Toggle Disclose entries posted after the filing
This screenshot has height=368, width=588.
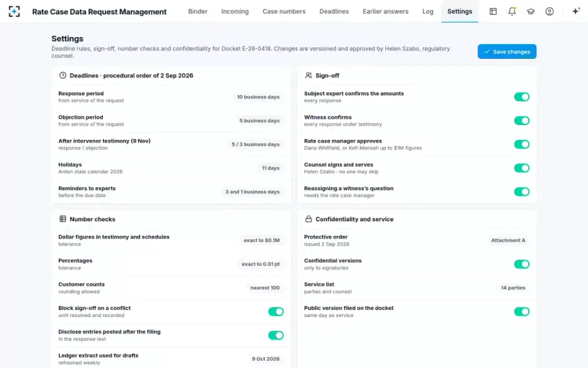pos(276,335)
